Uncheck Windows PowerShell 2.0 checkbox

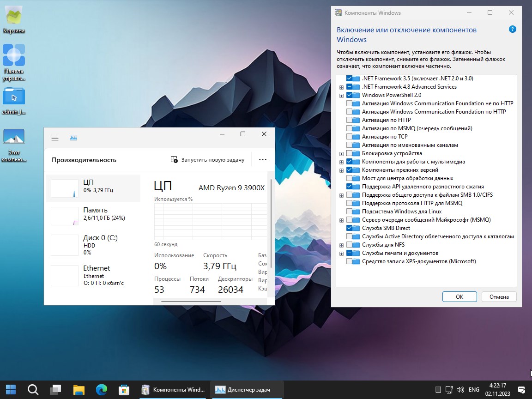pos(350,95)
